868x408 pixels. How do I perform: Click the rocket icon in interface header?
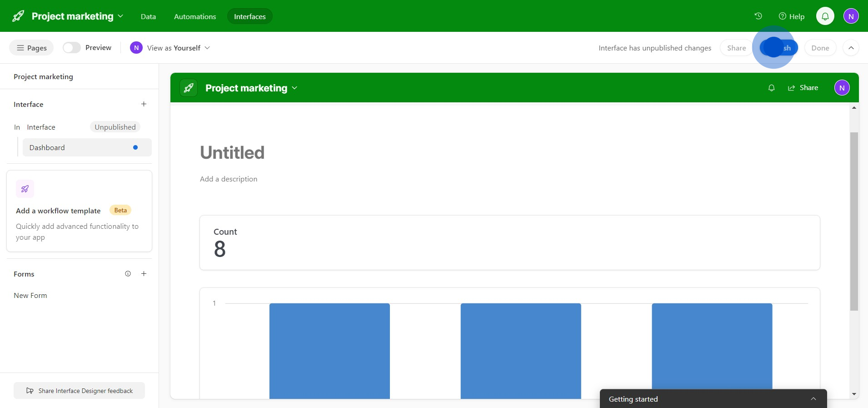189,88
